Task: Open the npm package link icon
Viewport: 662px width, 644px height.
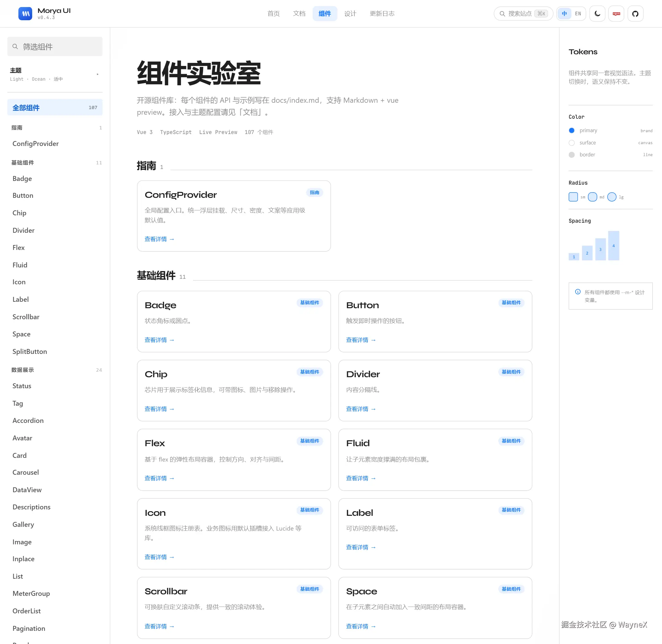Action: tap(616, 13)
